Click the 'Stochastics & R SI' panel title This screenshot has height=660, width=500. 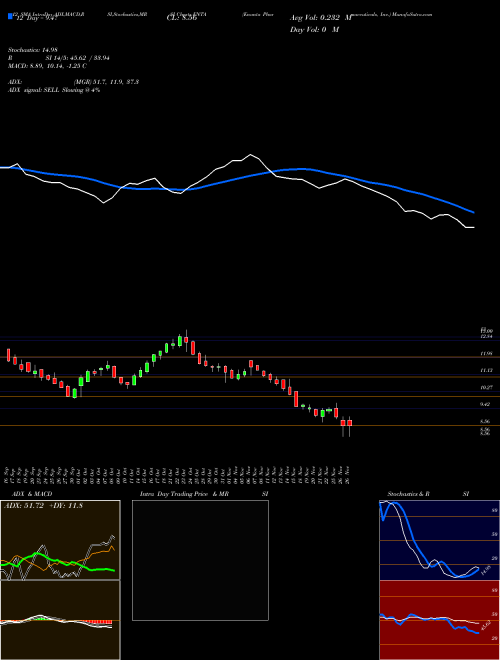pyautogui.click(x=428, y=494)
